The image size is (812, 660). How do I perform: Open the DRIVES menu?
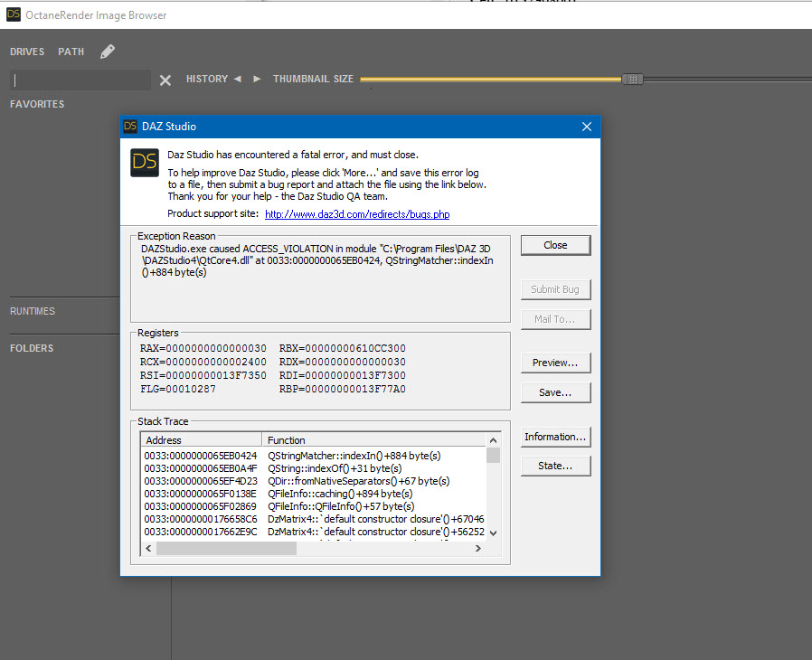tap(27, 52)
